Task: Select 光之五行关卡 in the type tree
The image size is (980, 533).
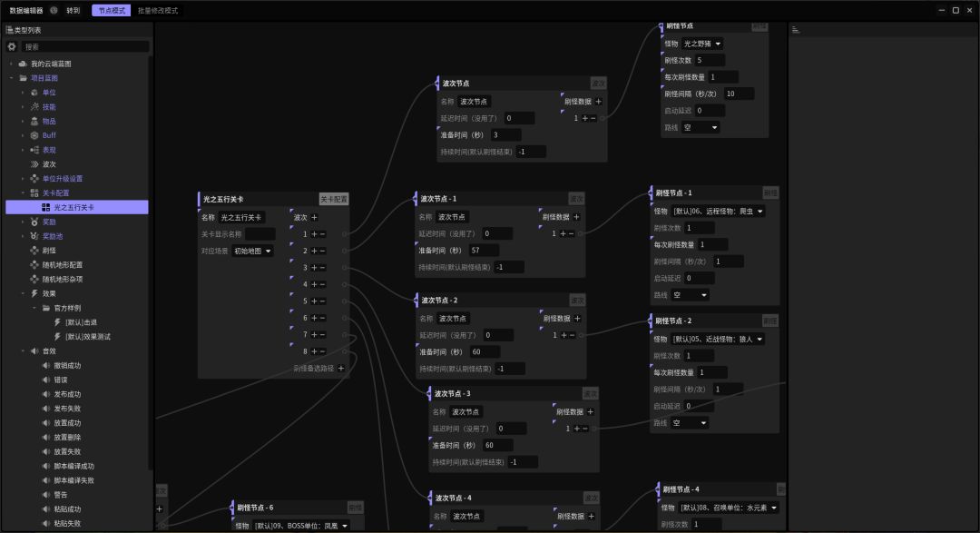Action: point(77,207)
